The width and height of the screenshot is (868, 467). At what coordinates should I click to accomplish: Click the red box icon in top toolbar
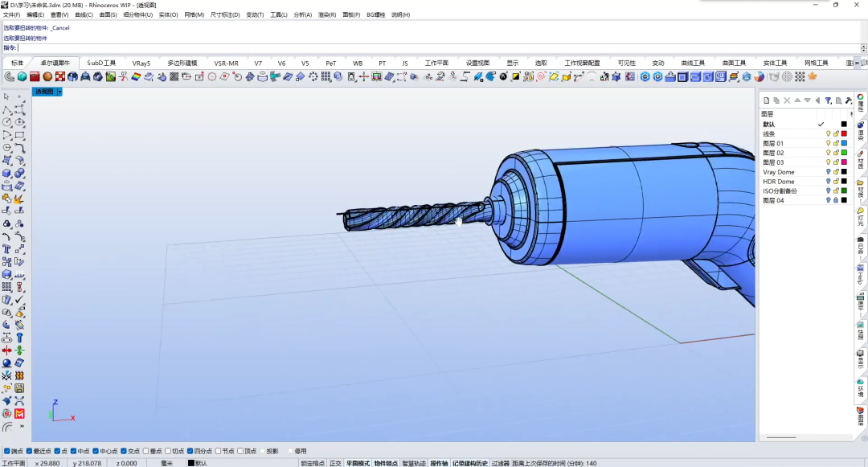(35, 77)
